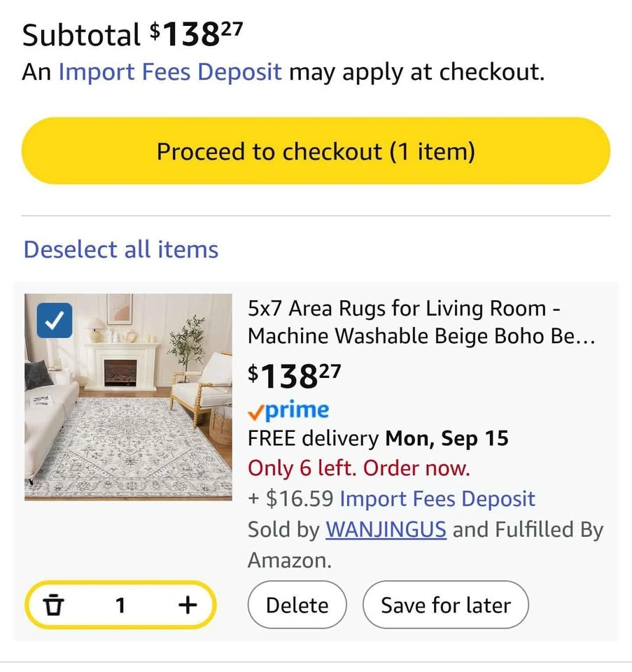Click the trash icon in quantity stepper

click(x=53, y=605)
